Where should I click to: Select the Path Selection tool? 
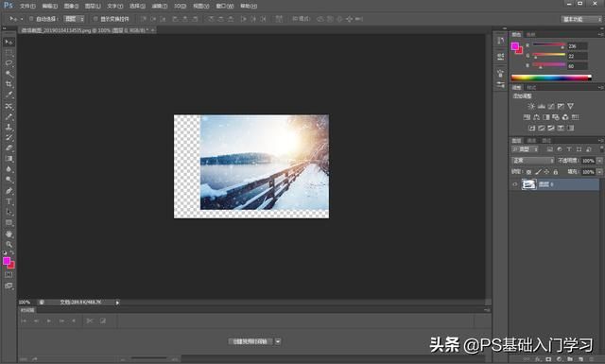pyautogui.click(x=9, y=212)
